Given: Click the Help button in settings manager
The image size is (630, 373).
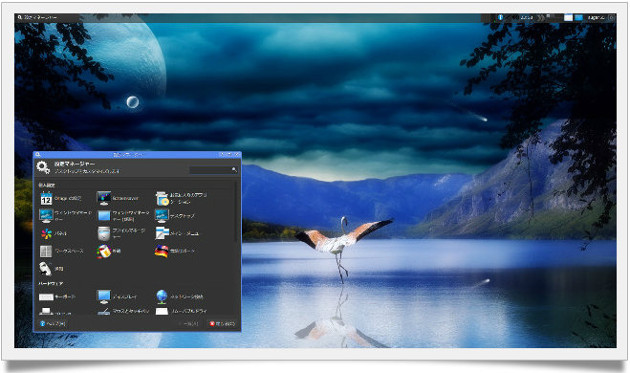Looking at the screenshot, I should 53,323.
